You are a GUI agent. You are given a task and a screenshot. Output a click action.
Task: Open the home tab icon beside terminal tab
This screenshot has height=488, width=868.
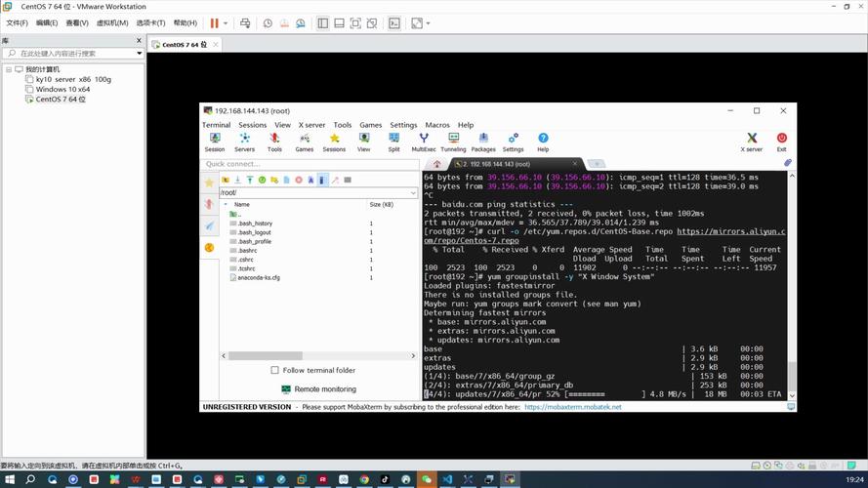point(436,164)
